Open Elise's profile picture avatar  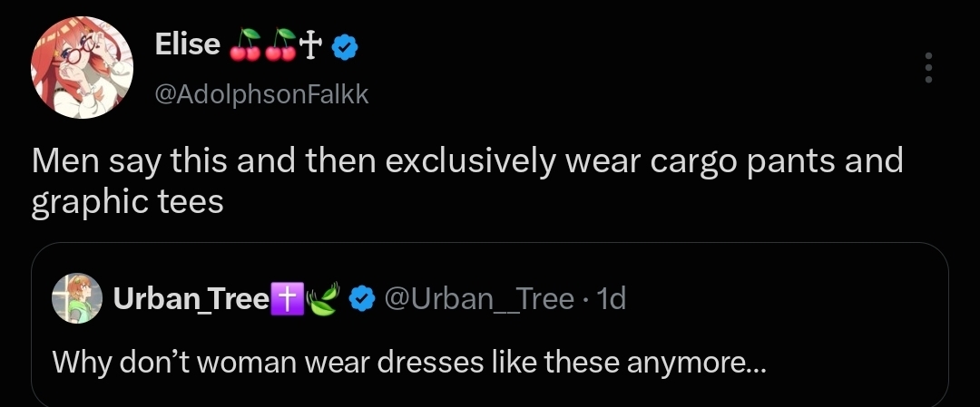click(x=82, y=67)
